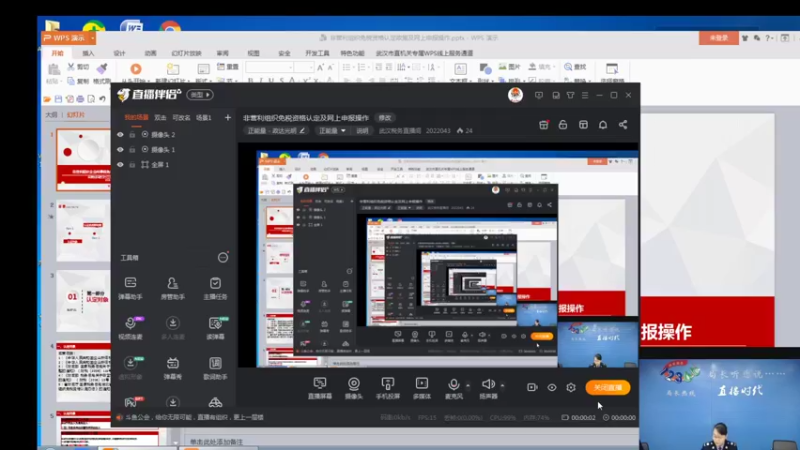Open 主播任务 tool in toolbox

click(x=215, y=288)
